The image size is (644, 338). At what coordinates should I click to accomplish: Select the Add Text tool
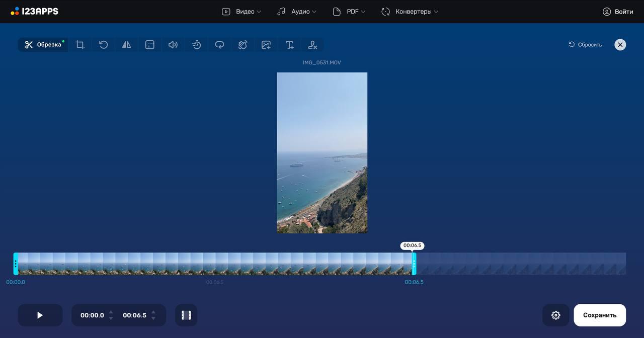click(289, 44)
